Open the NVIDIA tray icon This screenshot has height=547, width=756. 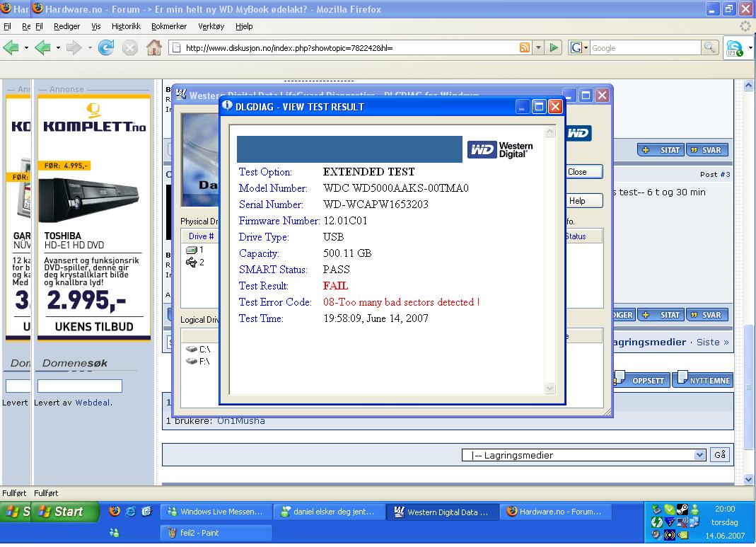pyautogui.click(x=682, y=534)
